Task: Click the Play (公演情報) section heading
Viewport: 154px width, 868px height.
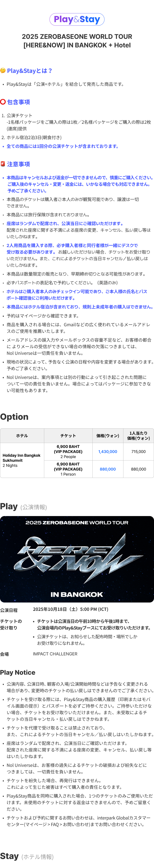Action: (x=23, y=506)
